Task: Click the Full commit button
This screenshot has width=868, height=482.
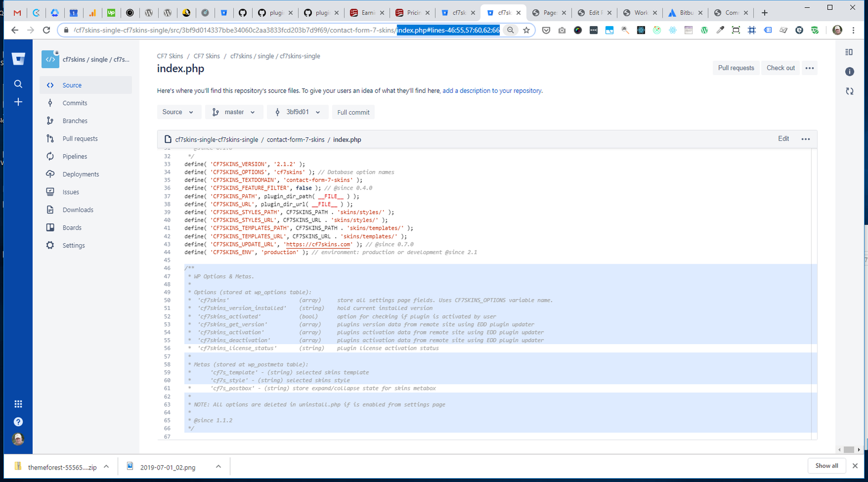Action: point(353,112)
